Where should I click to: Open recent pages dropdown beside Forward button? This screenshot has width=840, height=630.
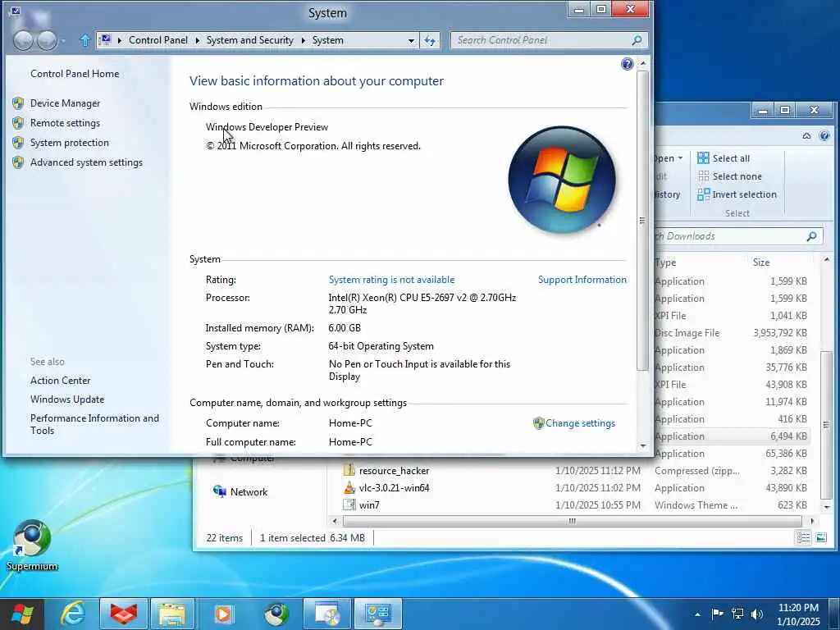pyautogui.click(x=63, y=41)
